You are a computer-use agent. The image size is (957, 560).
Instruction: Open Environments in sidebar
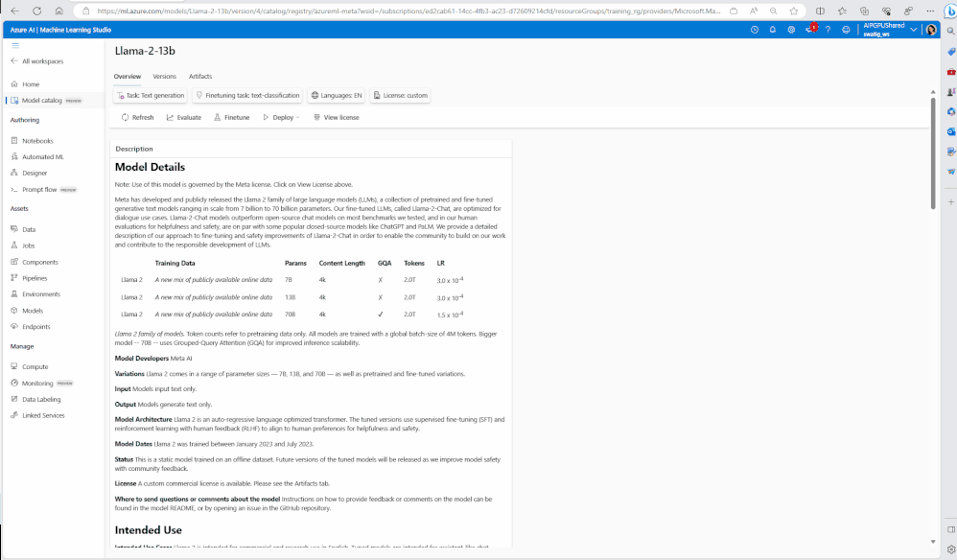click(x=36, y=294)
